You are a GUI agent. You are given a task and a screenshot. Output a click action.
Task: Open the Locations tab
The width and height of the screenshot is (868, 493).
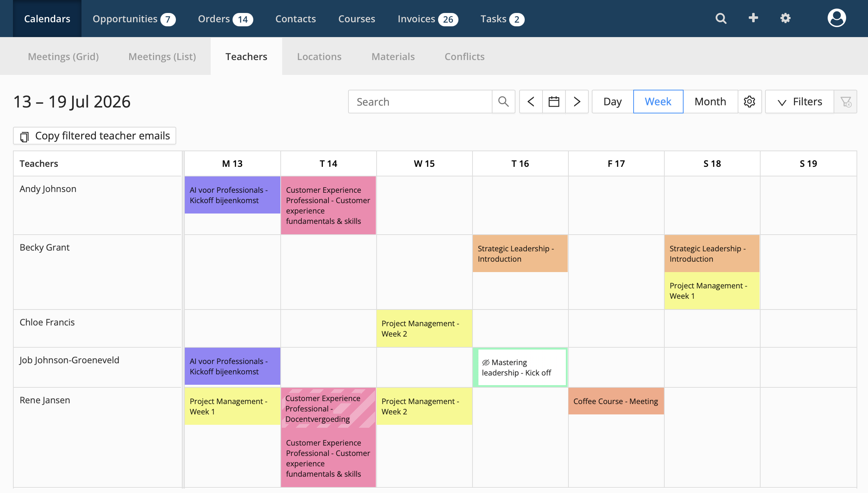coord(319,56)
